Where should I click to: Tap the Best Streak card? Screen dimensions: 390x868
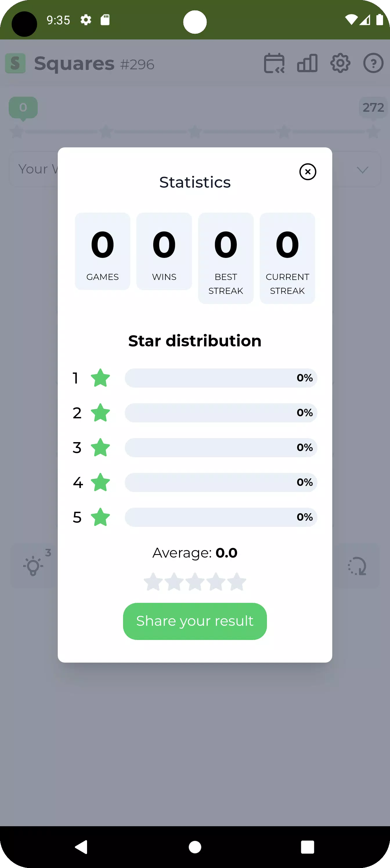[225, 258]
